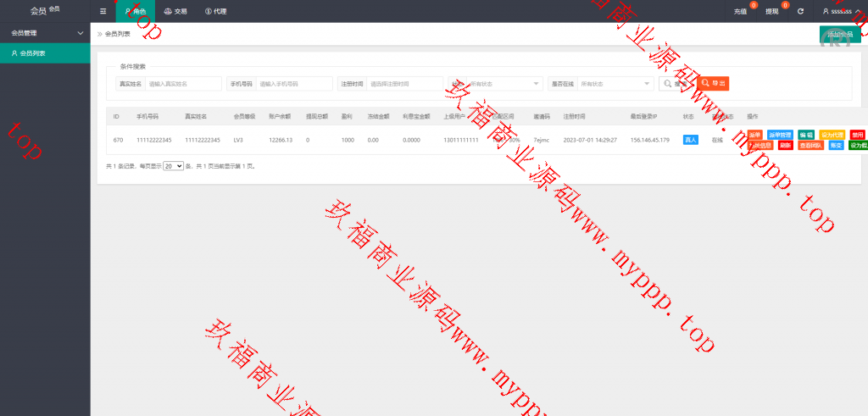Open the 提现 withdrawal notifications
Screen dimensions: 868x416
point(772,11)
